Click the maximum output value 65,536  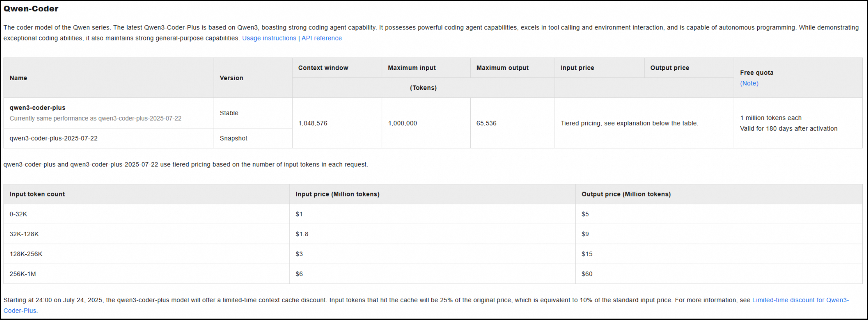pyautogui.click(x=486, y=123)
